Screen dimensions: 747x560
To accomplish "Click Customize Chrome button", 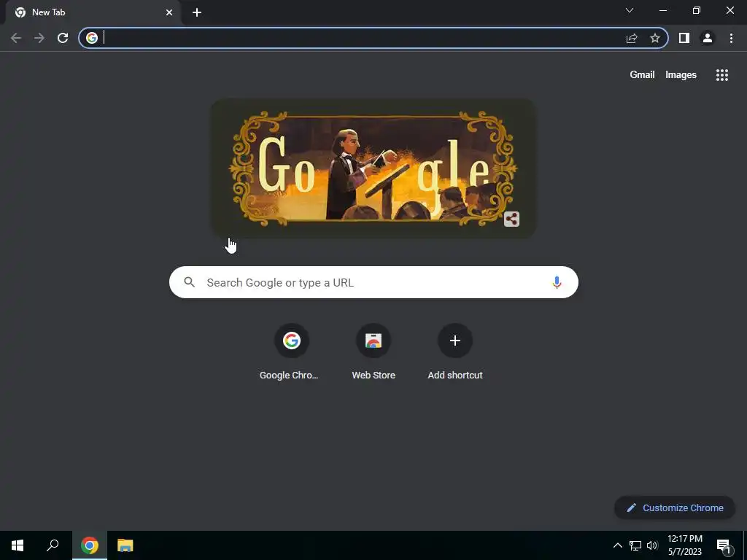I will coord(675,507).
